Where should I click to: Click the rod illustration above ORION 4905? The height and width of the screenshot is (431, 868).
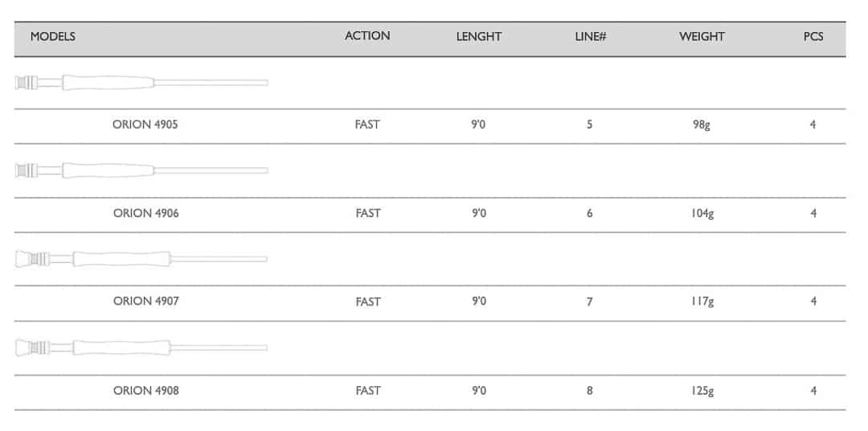[141, 82]
